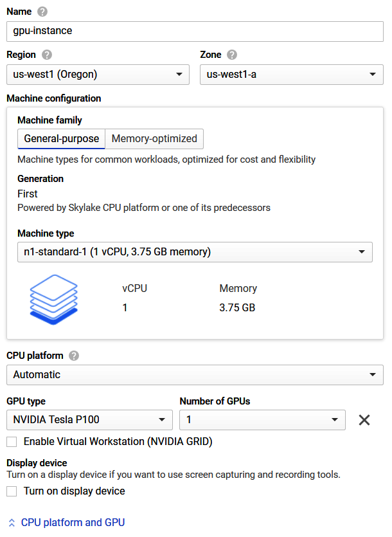Open the GPU type NVIDIA Tesla P100 dropdown

pyautogui.click(x=89, y=420)
